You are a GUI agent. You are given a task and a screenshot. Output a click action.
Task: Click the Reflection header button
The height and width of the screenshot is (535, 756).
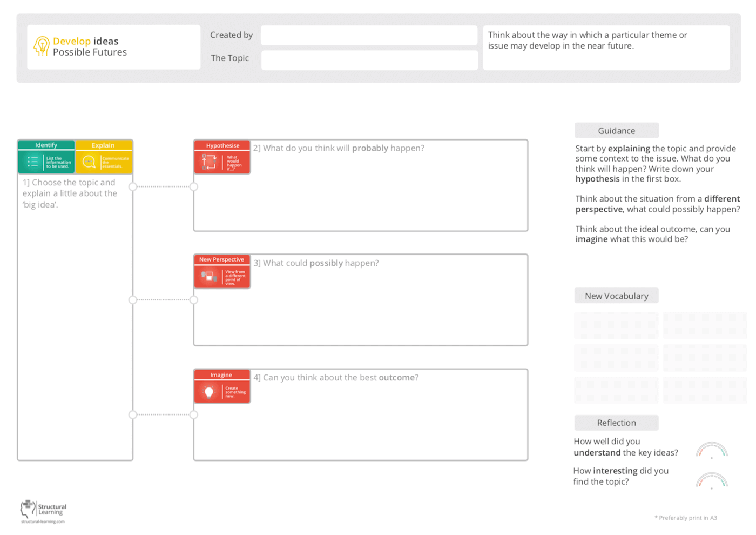pos(616,423)
